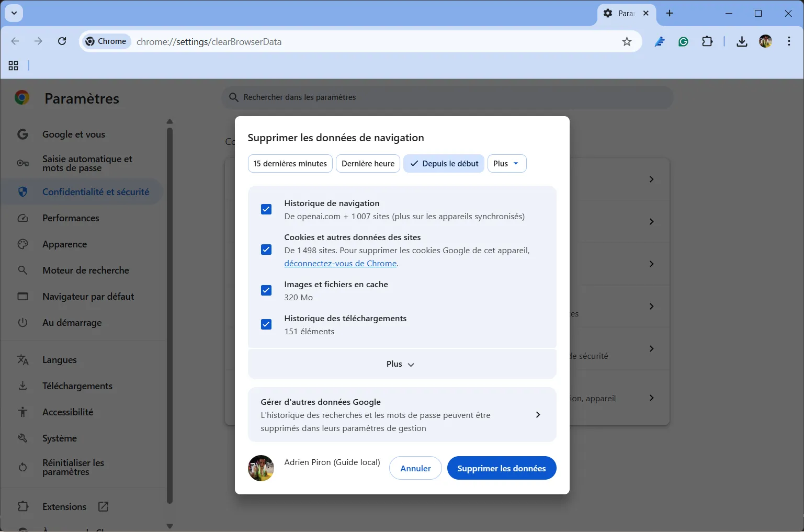The height and width of the screenshot is (532, 804).
Task: Select the Performances speedometer icon
Action: 23,218
